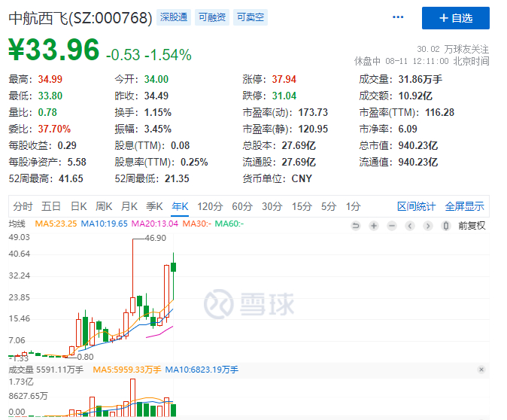Click the 深股通 tag
This screenshot has width=507, height=420.
[174, 17]
